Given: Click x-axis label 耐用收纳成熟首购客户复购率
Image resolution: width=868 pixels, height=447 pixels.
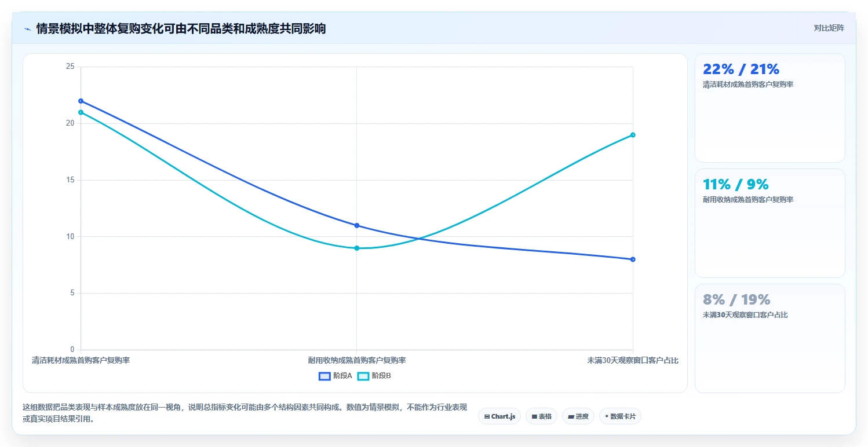Looking at the screenshot, I should tap(356, 360).
